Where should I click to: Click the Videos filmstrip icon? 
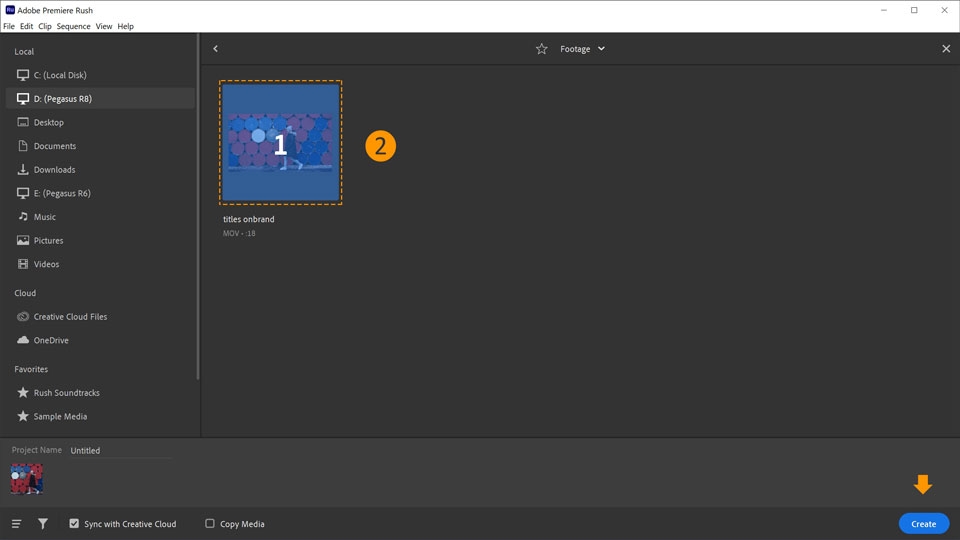23,264
